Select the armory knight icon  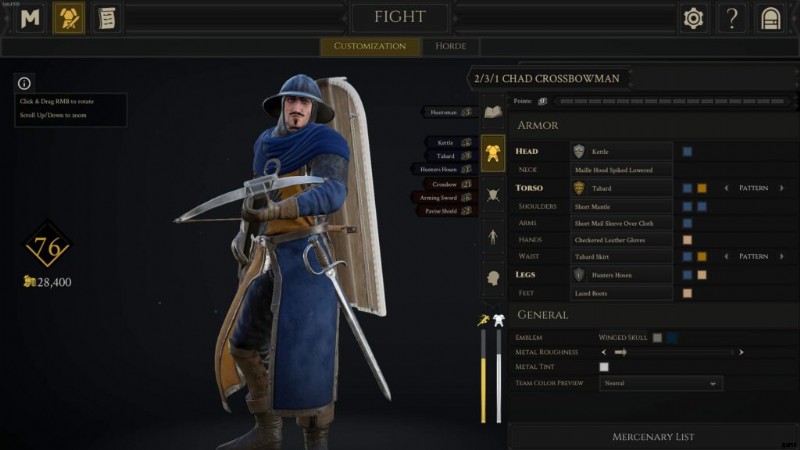(69, 18)
